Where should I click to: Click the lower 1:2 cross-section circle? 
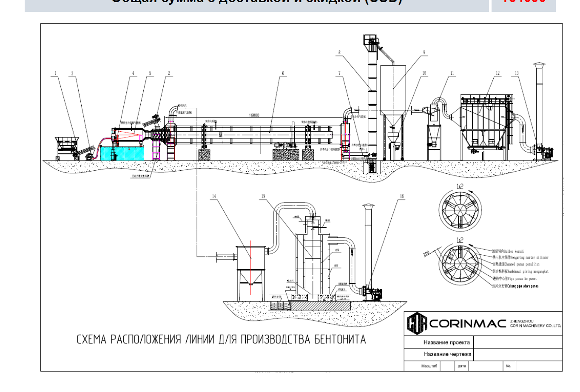click(x=460, y=264)
